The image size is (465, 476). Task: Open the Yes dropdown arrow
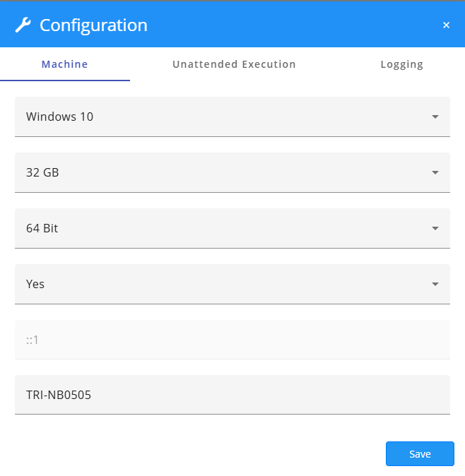(x=435, y=284)
